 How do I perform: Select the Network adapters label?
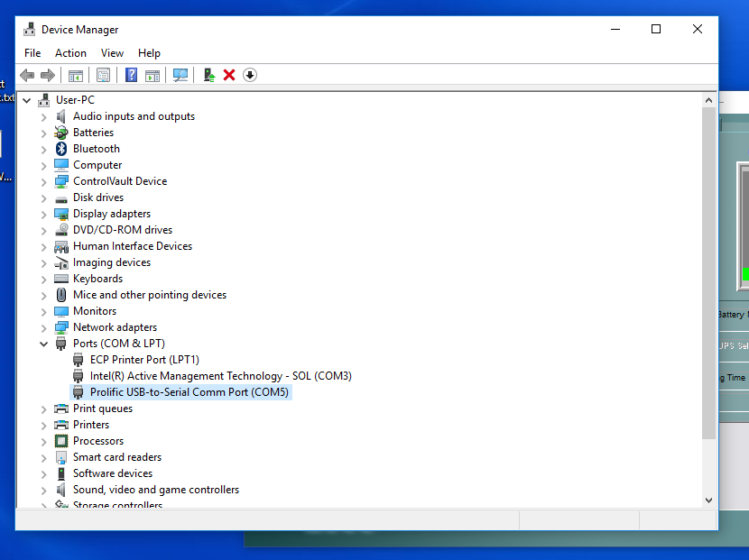tap(115, 327)
